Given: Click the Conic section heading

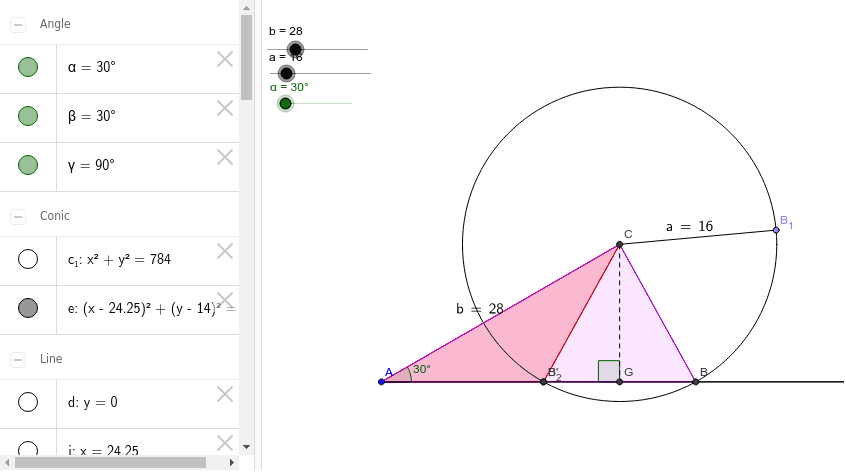Looking at the screenshot, I should (x=54, y=216).
